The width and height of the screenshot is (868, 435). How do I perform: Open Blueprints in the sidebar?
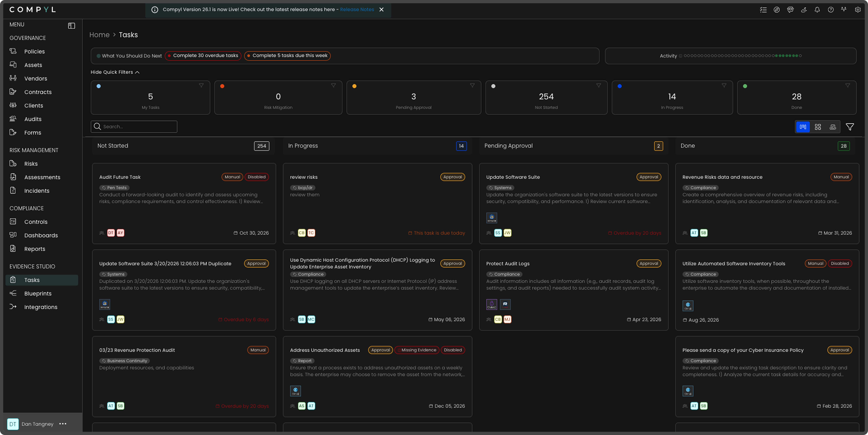[38, 294]
